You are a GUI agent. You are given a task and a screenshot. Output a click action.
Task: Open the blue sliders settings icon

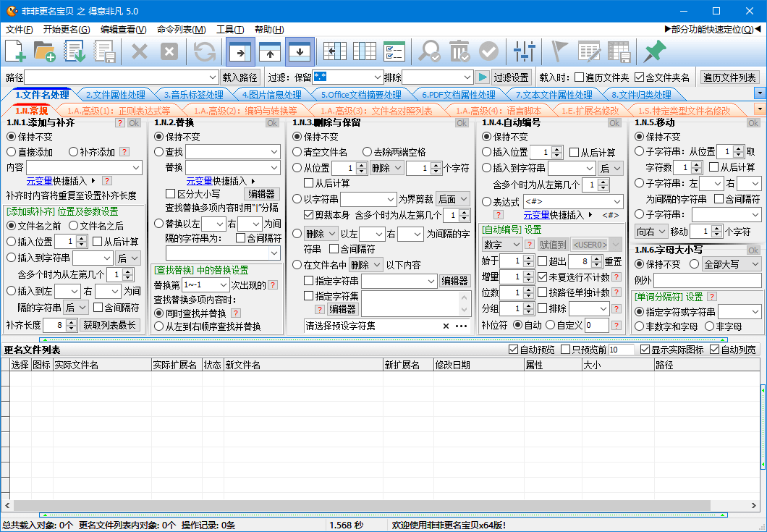524,51
